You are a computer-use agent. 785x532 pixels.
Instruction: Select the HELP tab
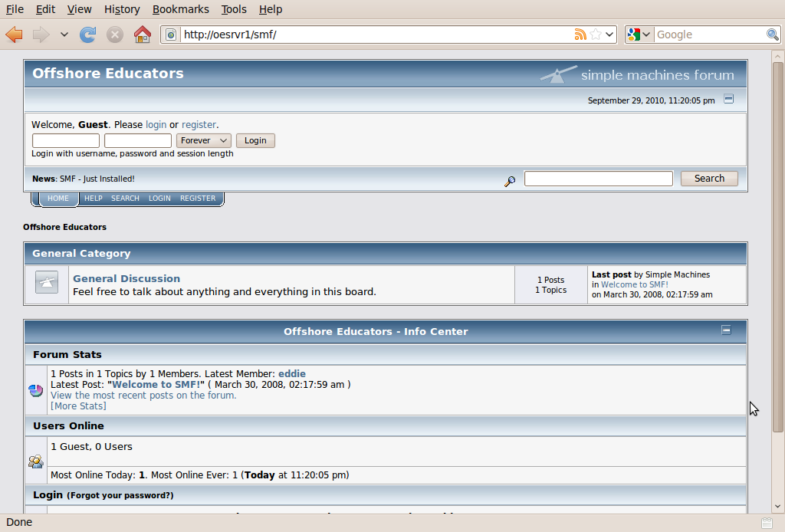[93, 199]
